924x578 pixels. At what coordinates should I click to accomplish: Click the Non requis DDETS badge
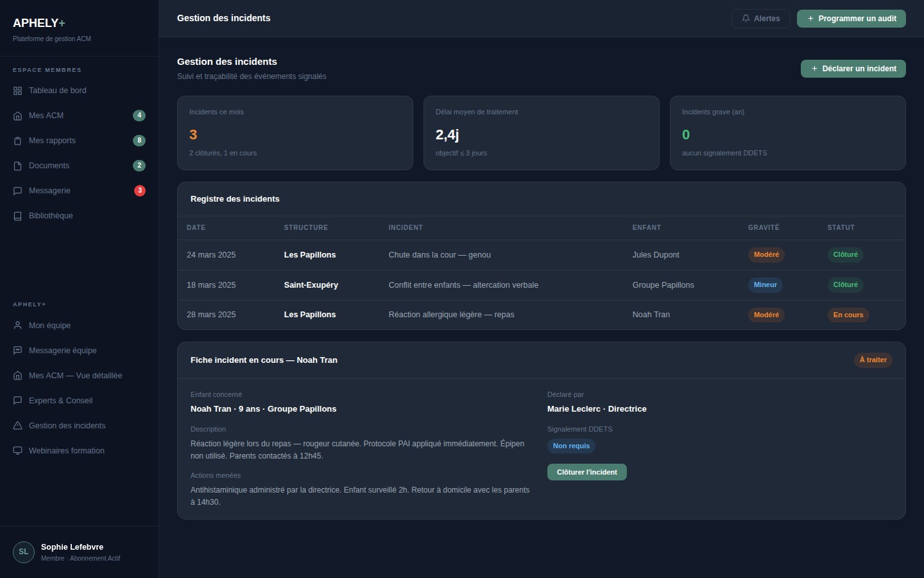[x=570, y=446]
